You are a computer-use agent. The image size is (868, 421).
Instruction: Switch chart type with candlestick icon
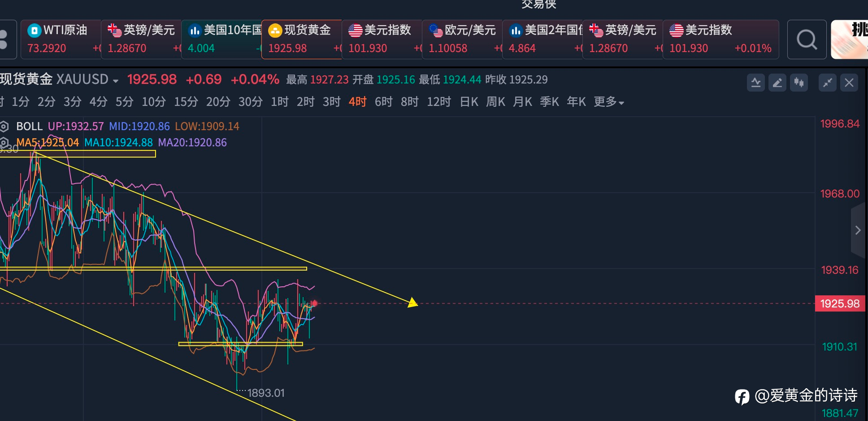coord(799,83)
